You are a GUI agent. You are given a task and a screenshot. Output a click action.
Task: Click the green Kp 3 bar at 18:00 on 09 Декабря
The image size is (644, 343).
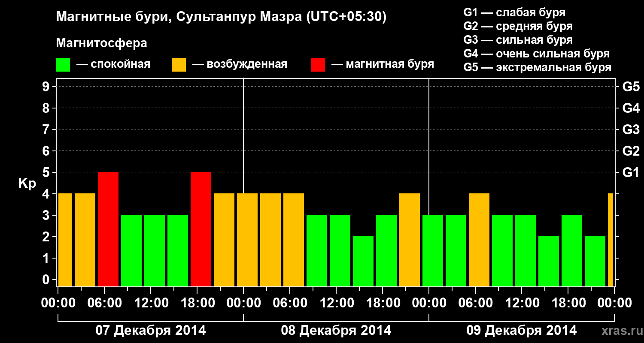coord(572,251)
